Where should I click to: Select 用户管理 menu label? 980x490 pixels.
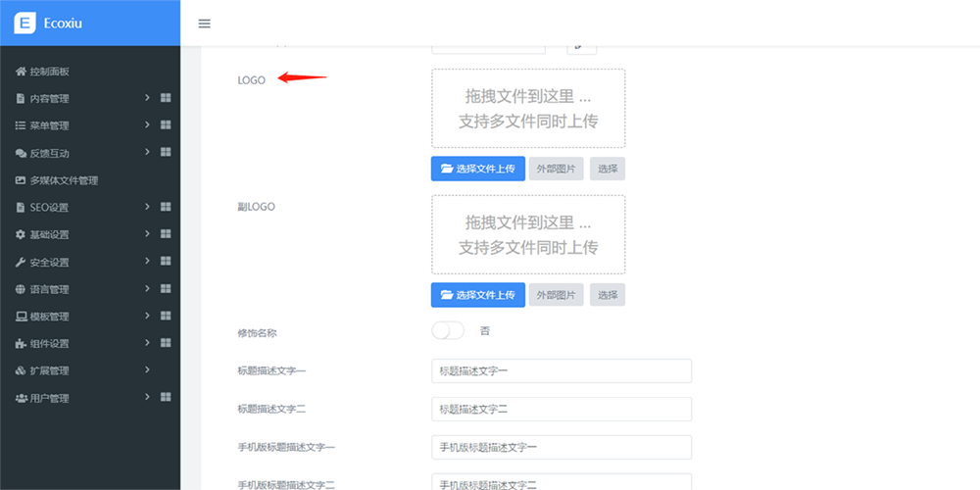[49, 398]
